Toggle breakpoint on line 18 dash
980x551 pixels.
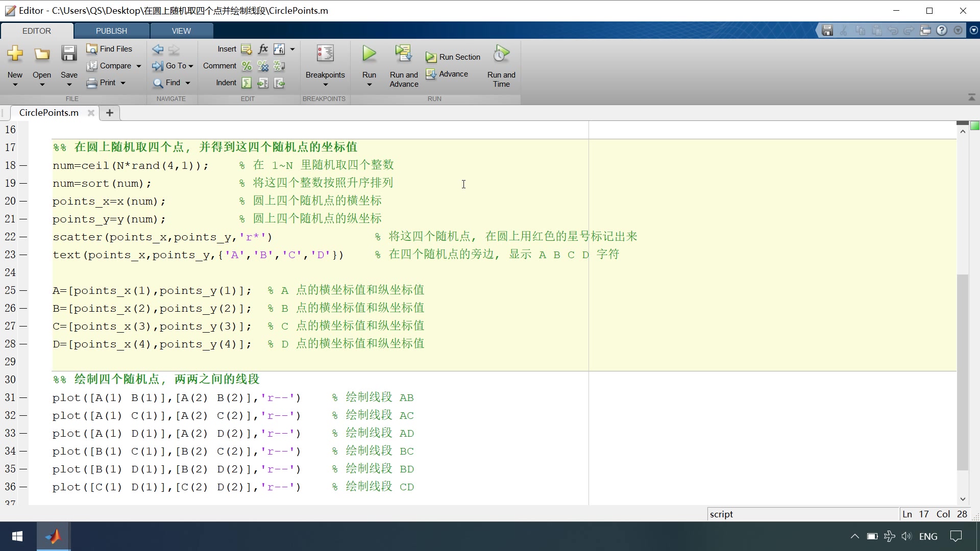23,165
